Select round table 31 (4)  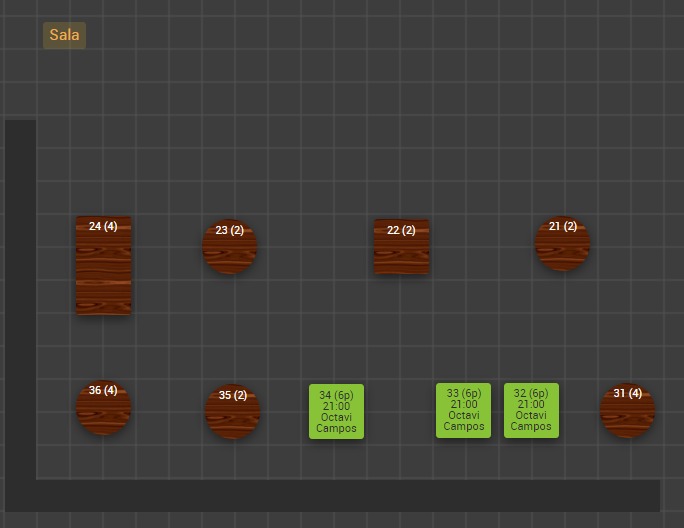(x=627, y=411)
